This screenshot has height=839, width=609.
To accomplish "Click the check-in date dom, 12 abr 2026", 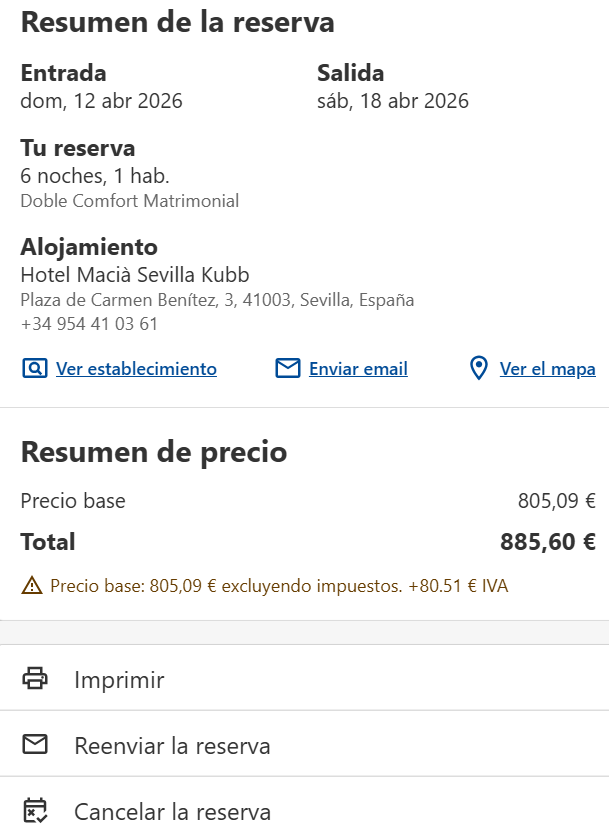I will [x=101, y=101].
